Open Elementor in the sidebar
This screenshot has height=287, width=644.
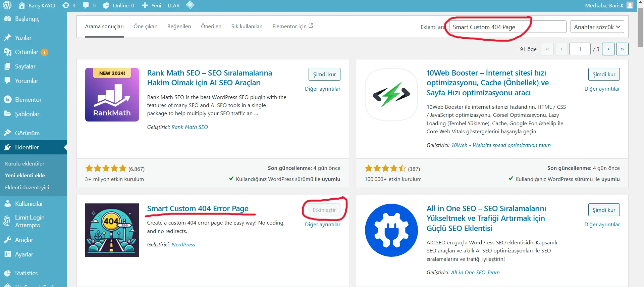point(28,100)
